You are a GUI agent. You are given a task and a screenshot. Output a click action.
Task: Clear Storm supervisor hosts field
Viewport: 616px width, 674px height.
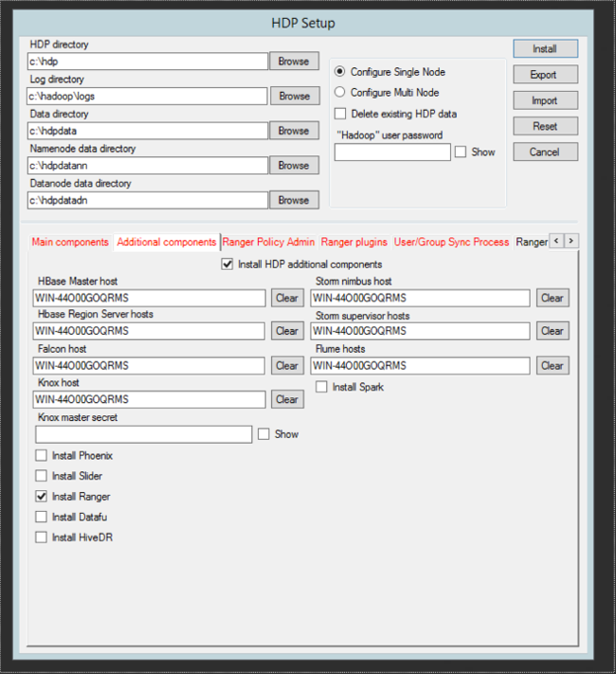(x=553, y=331)
